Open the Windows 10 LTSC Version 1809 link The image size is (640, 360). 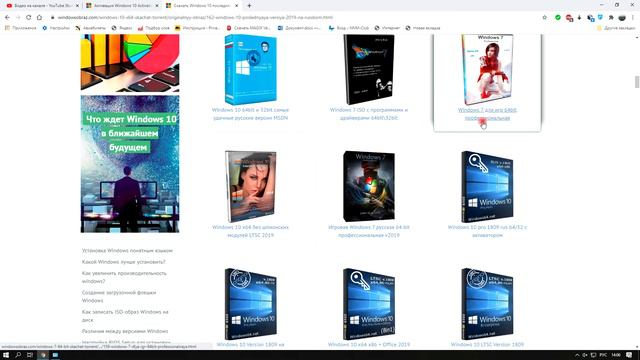pos(487,344)
